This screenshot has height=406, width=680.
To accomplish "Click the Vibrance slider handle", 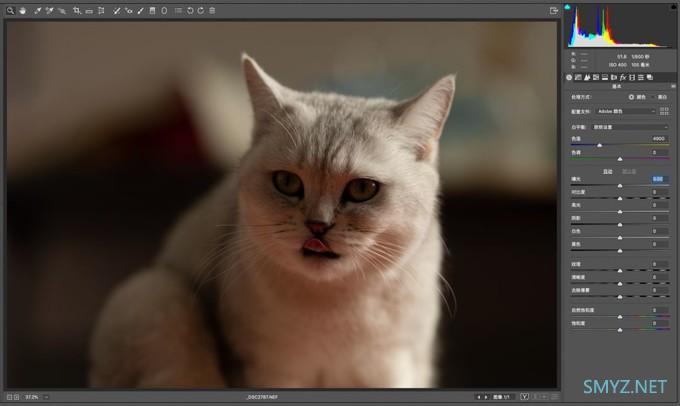I will 620,317.
